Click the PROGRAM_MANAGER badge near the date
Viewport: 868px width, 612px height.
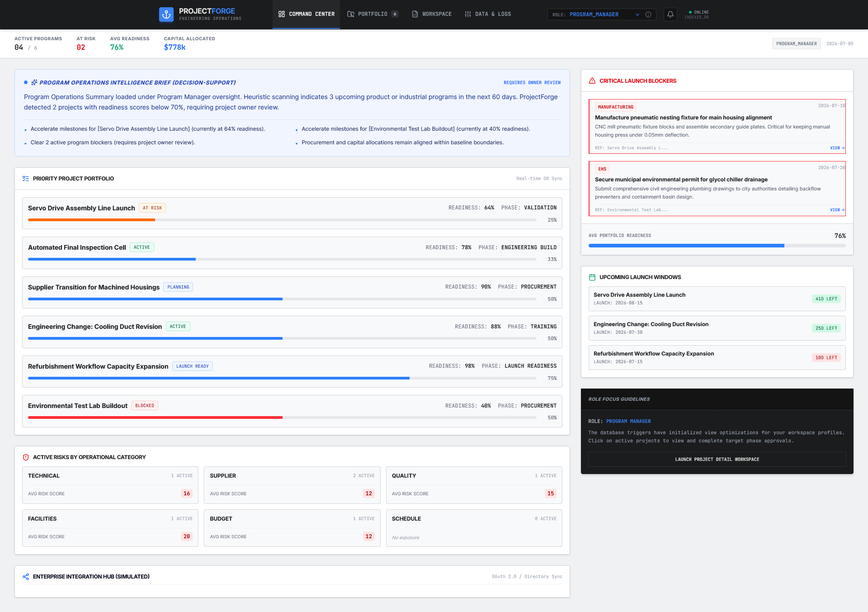pos(797,44)
